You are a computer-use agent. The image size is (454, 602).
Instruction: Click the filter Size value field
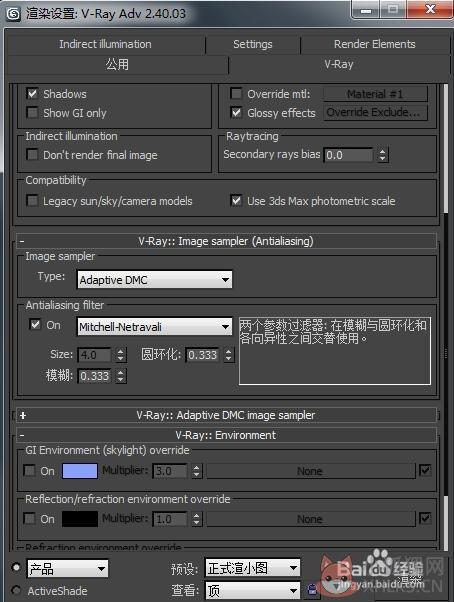coord(94,355)
